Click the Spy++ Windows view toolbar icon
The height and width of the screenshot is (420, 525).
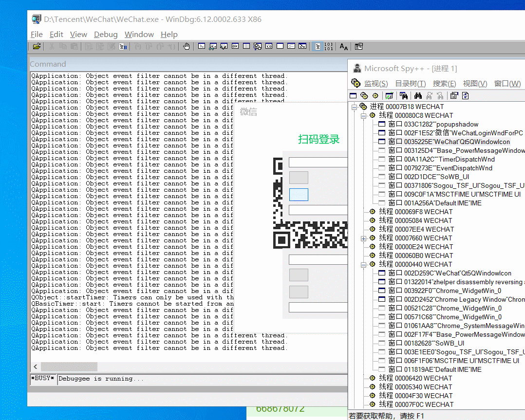click(353, 96)
